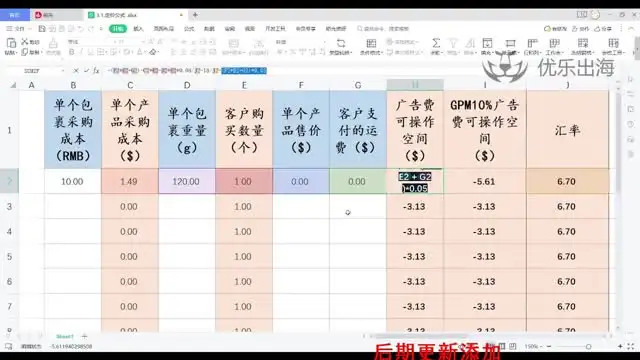Click the AutoSum sigma icon

pos(436,43)
